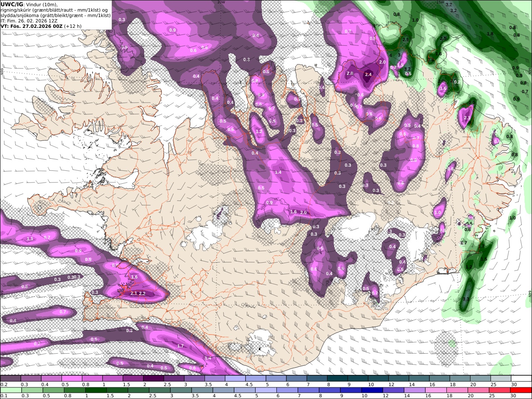Screen dimensions: 532x399
Task: Click the 1.7 snowfall value on the map
Action: click(180, 346)
